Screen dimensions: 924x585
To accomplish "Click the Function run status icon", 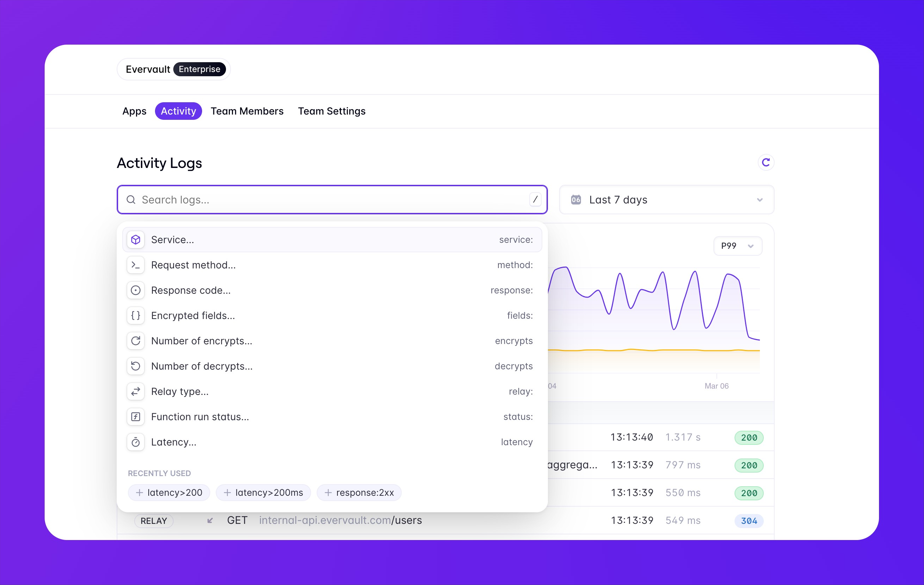I will click(x=135, y=417).
